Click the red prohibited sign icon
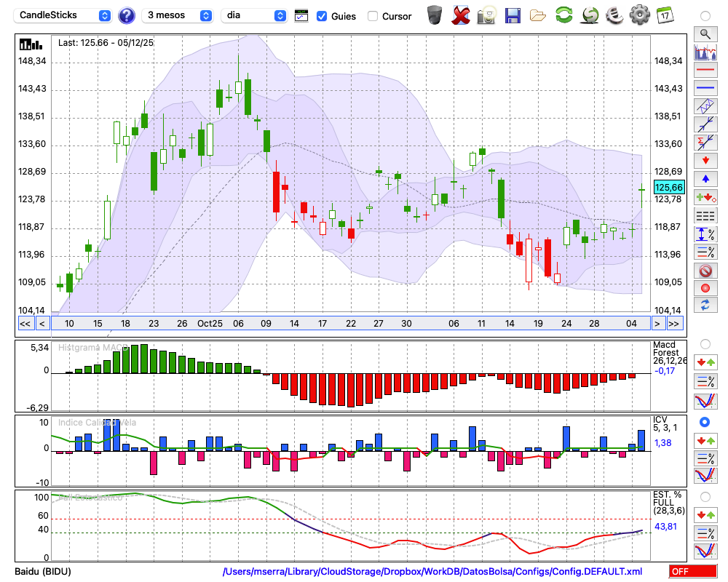The image size is (728, 582). (705, 271)
